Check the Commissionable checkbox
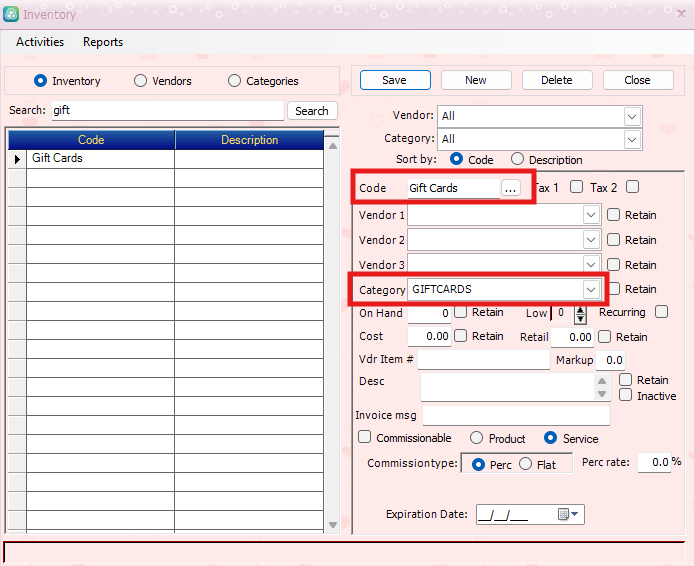This screenshot has height=566, width=695. point(366,438)
